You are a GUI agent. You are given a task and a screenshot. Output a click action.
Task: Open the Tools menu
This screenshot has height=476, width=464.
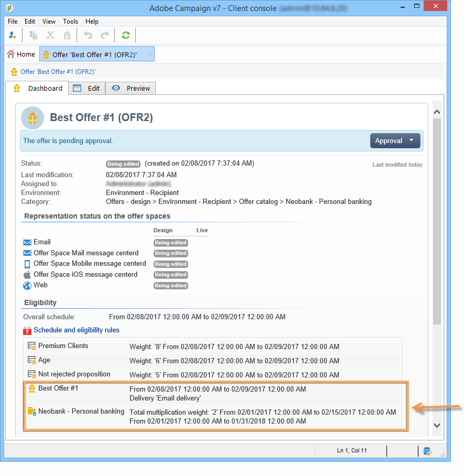click(70, 21)
